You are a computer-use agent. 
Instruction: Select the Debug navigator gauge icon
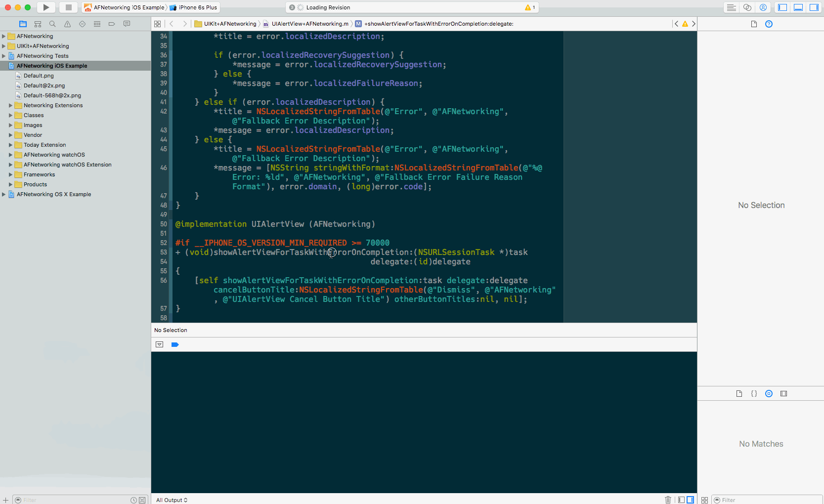point(97,23)
